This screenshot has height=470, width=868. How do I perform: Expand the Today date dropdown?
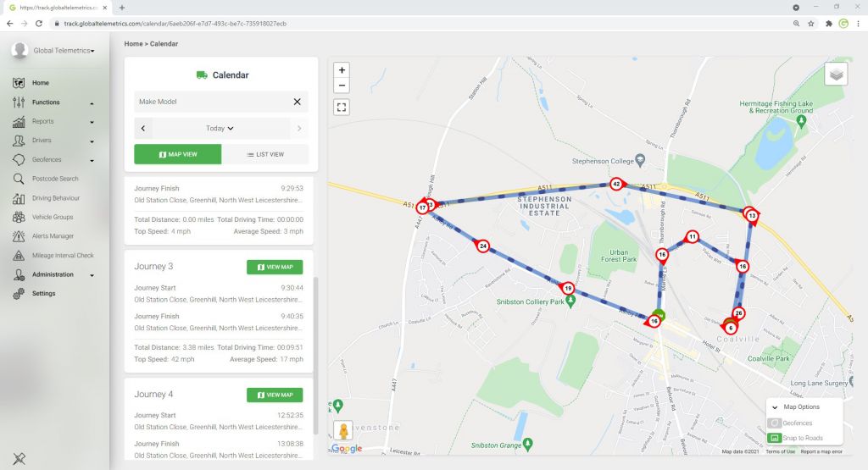tap(220, 129)
